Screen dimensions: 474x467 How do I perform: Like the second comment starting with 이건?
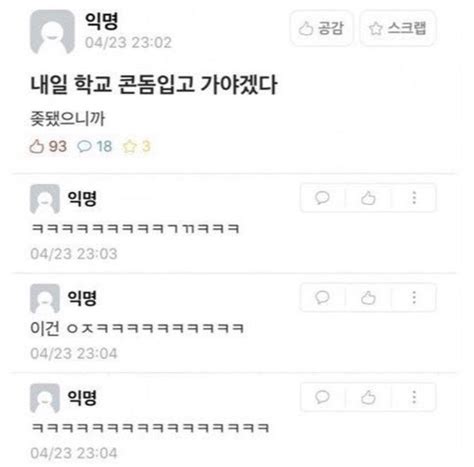click(368, 297)
